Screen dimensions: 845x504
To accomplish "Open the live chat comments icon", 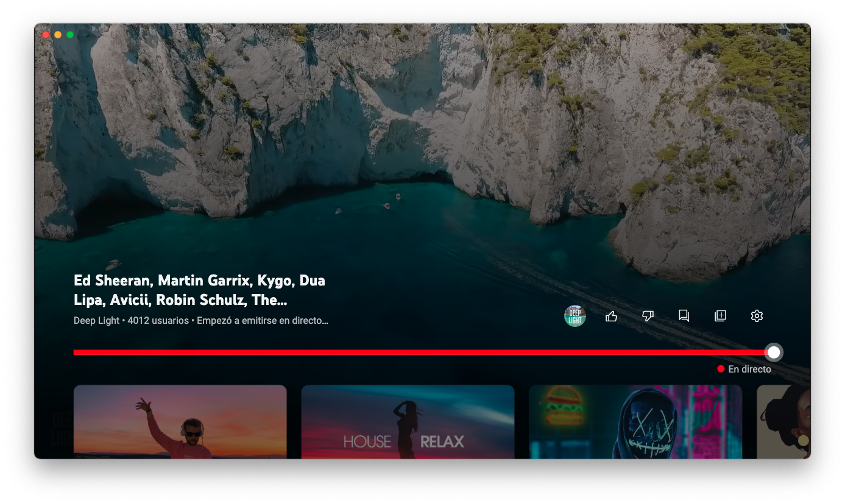I will pos(684,316).
